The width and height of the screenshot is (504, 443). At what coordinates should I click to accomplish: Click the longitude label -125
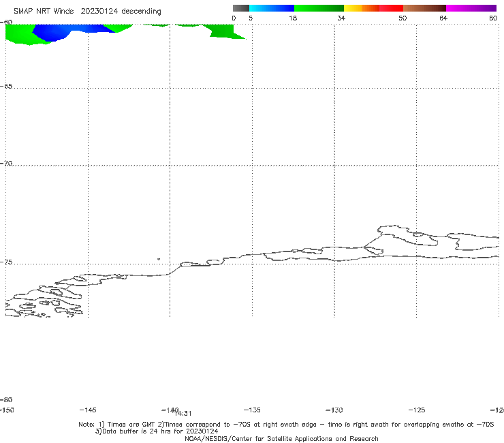coord(417,410)
